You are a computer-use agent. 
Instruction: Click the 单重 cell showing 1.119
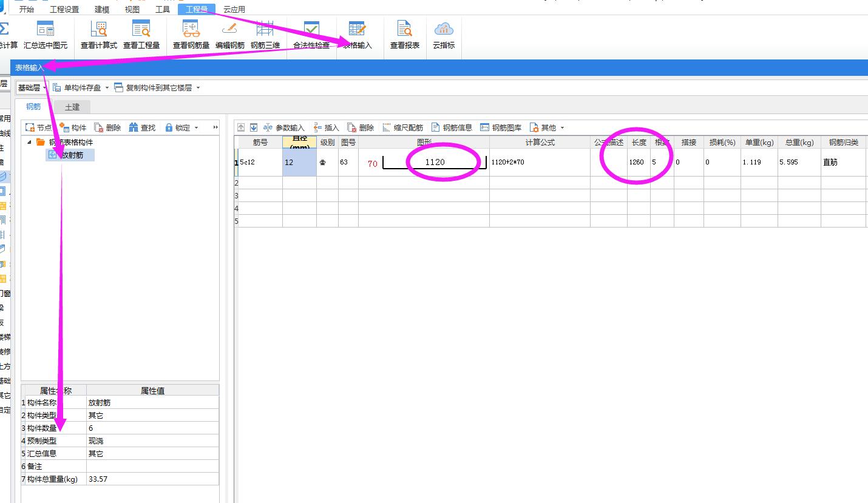click(759, 162)
